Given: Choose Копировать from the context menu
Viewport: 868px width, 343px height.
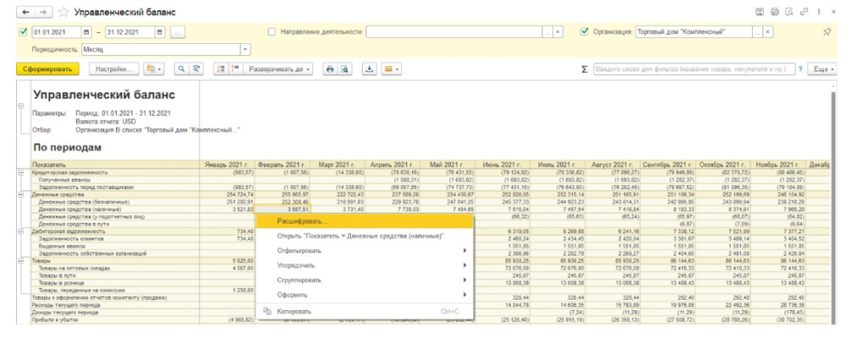Looking at the screenshot, I should pyautogui.click(x=294, y=311).
